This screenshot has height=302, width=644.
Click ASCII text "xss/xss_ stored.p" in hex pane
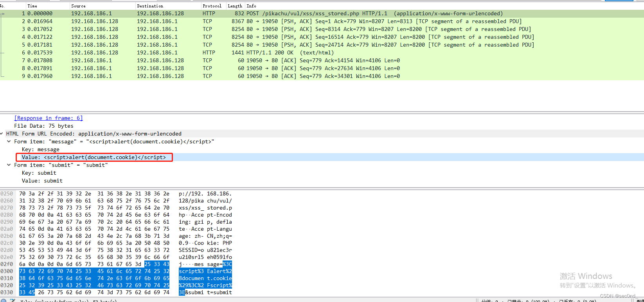click(205, 208)
